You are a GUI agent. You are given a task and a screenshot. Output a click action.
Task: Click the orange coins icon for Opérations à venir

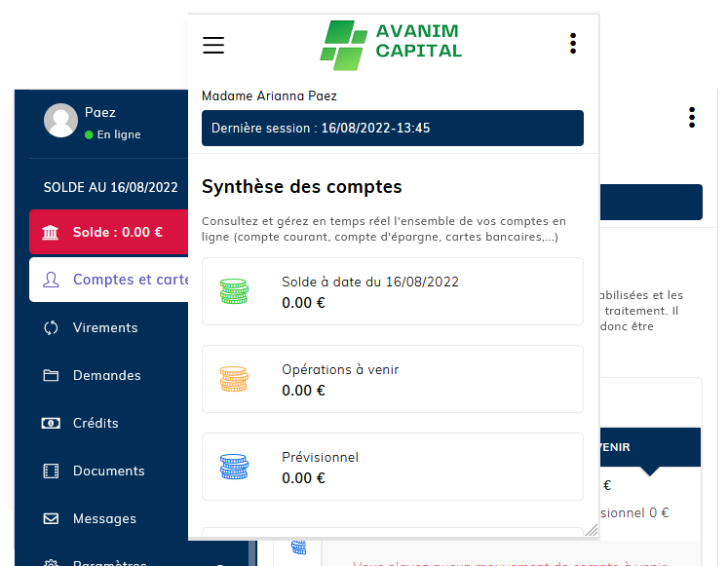tap(234, 379)
